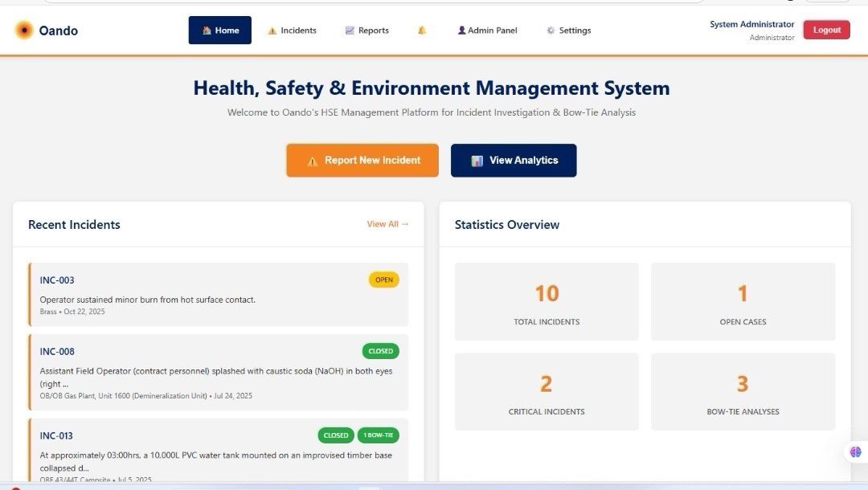Click the floating brain assistant icon
Viewport: 868px width, 490px height.
855,451
